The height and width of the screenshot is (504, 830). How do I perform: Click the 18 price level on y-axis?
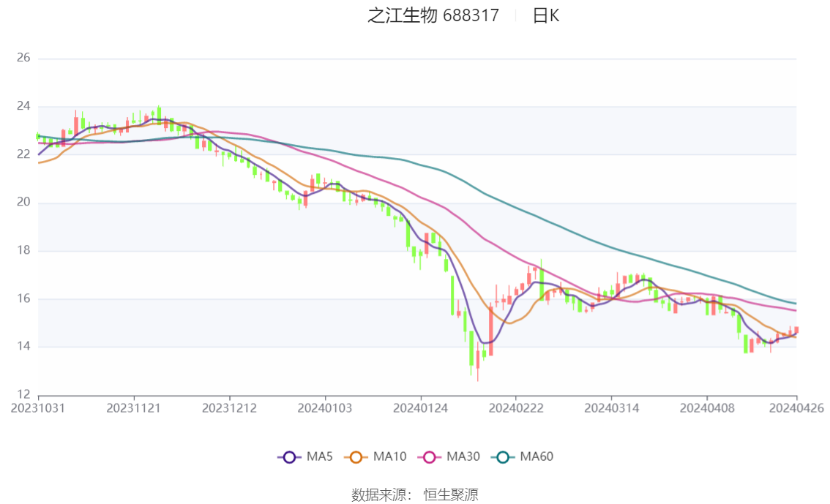tap(23, 250)
